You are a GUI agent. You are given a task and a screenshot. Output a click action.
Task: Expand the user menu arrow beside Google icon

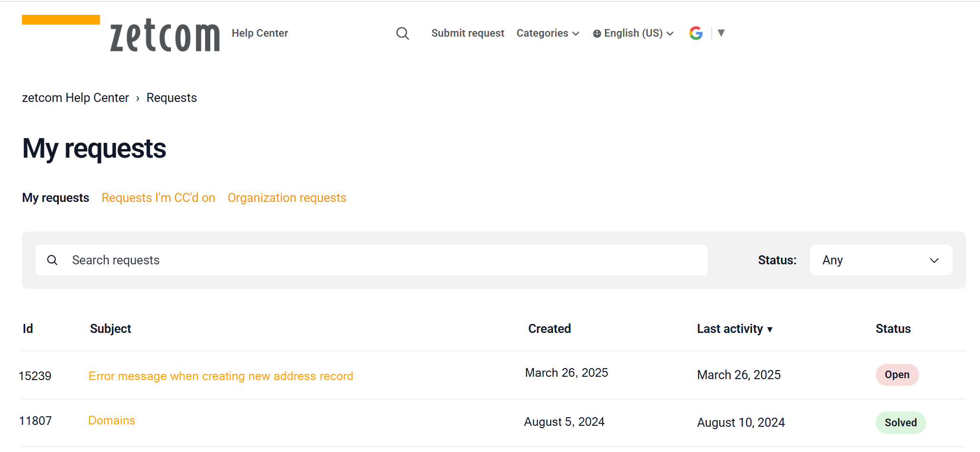click(721, 33)
